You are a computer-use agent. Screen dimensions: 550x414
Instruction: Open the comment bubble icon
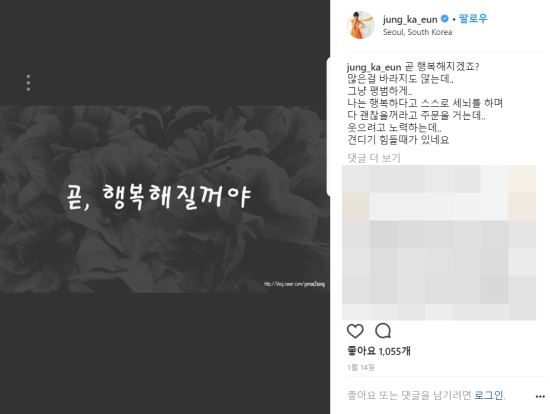(x=383, y=330)
